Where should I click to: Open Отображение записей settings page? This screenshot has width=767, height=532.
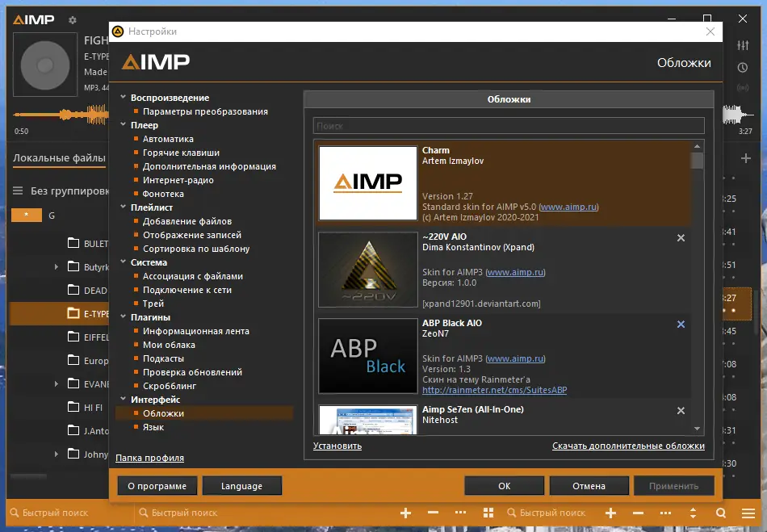[192, 235]
